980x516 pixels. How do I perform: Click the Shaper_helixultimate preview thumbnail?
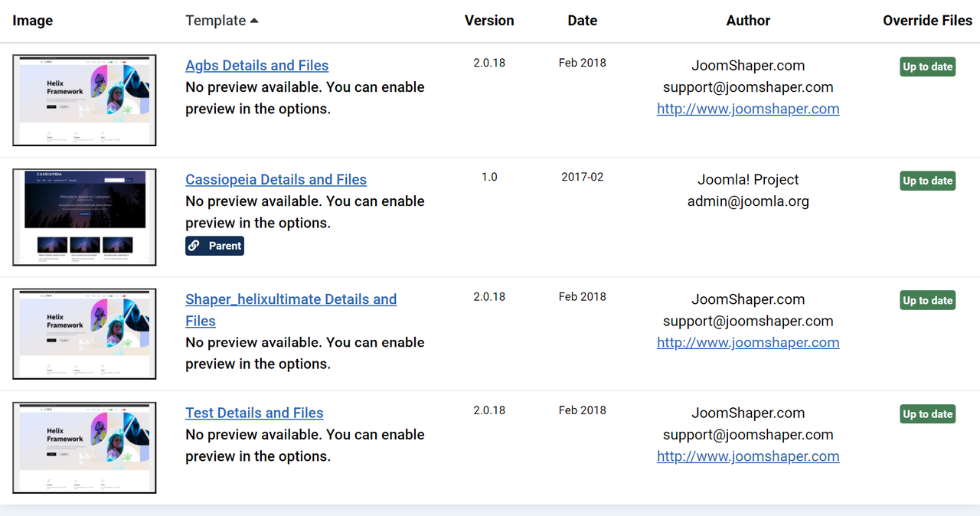tap(84, 334)
